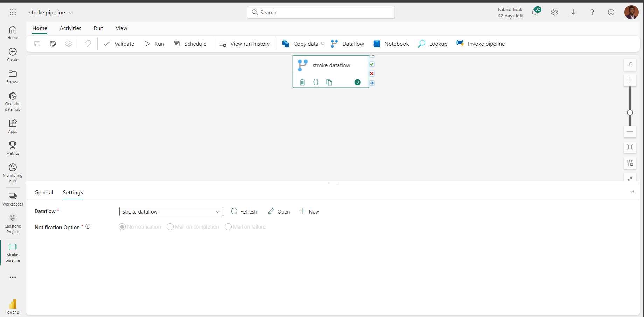Switch to the Activities ribbon tab
The width and height of the screenshot is (644, 317).
(x=70, y=28)
